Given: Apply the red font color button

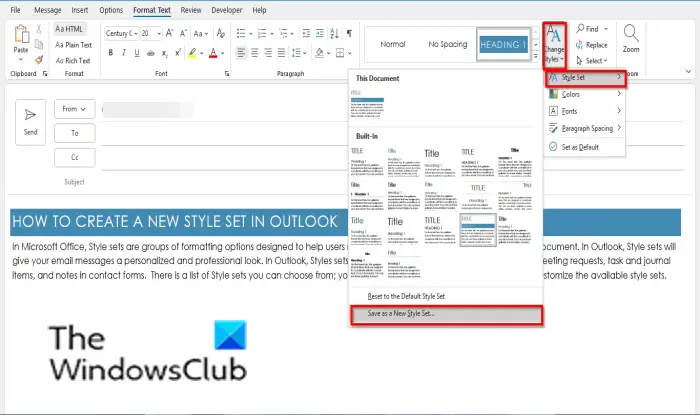Looking at the screenshot, I should (213, 53).
